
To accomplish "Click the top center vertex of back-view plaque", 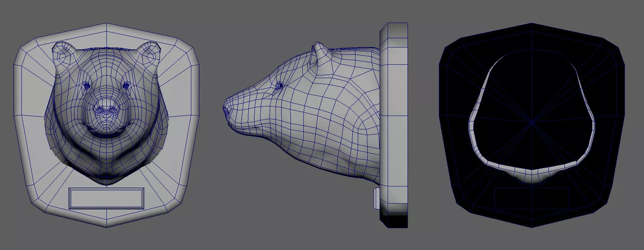I will point(532,23).
